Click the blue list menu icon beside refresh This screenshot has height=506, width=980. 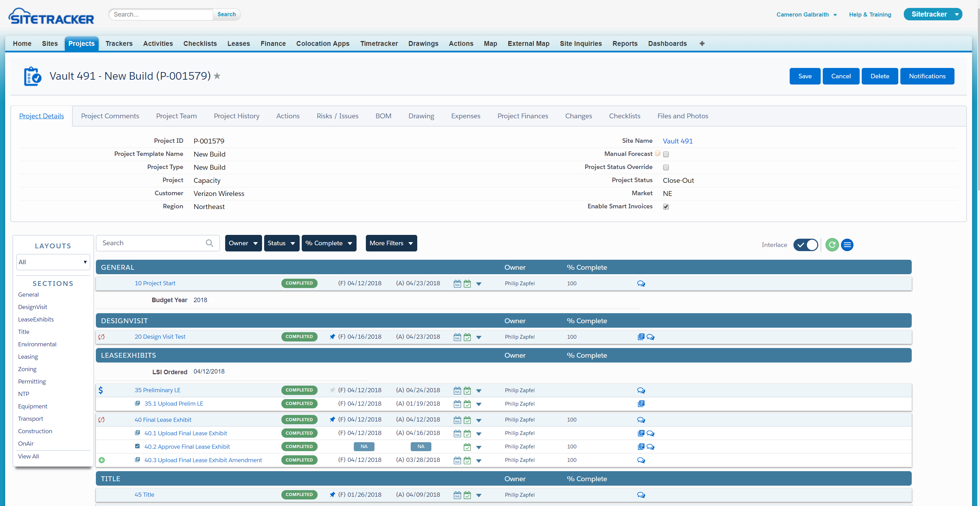point(847,245)
